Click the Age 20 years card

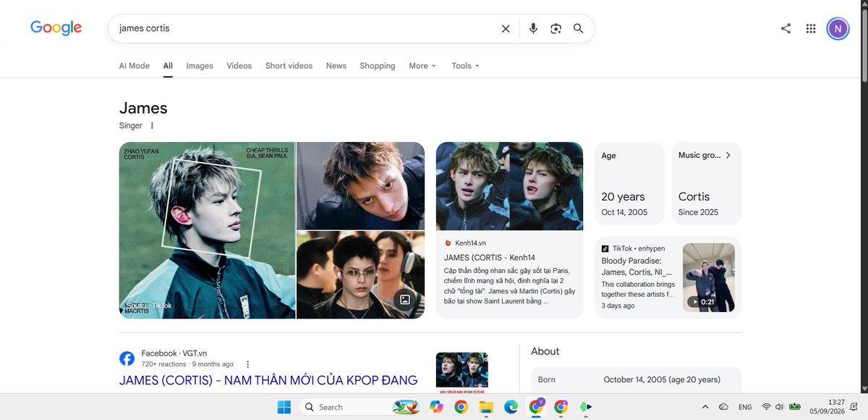[629, 183]
